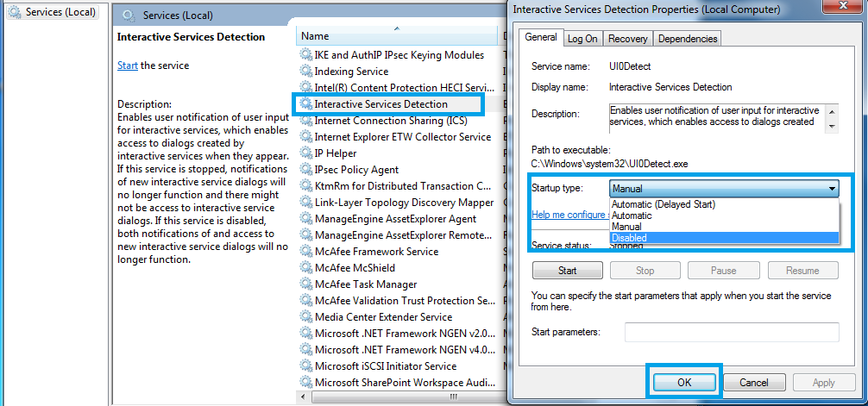Select Internet Explorer ETW Collector Service name
The image size is (868, 406).
pyautogui.click(x=402, y=136)
